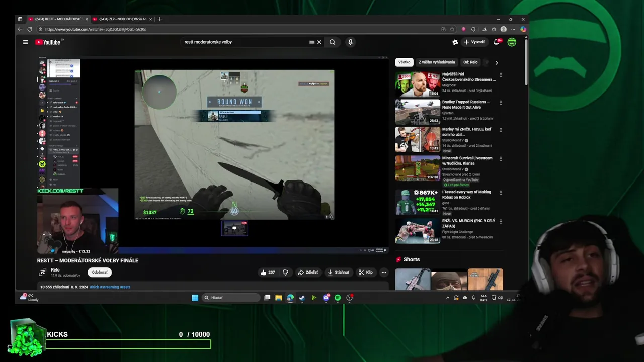Click the taskbar Hľadať search box
The image size is (644, 362).
coord(231,298)
